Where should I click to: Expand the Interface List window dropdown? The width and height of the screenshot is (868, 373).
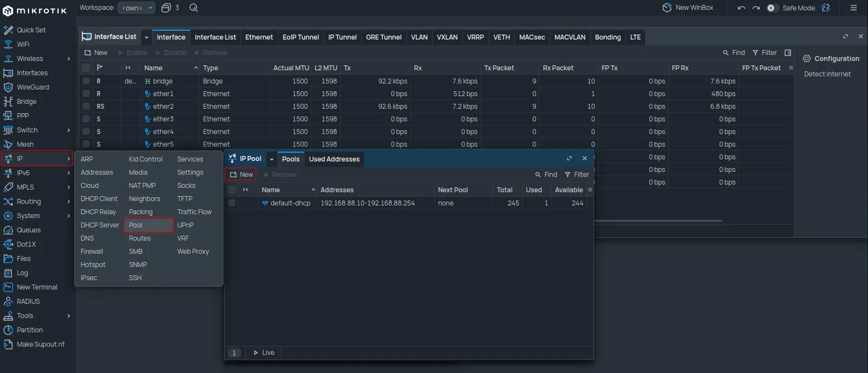coord(147,37)
